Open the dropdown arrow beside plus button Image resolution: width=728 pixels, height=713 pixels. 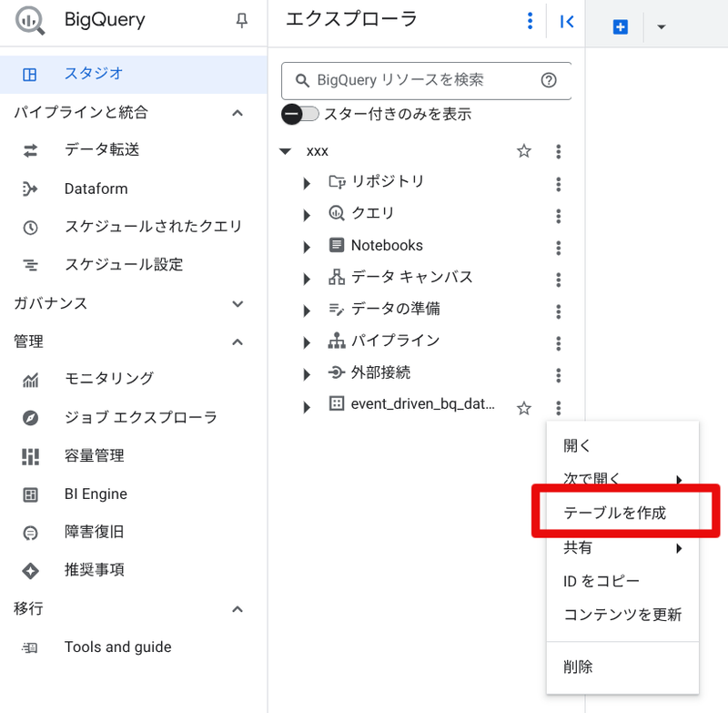[662, 27]
